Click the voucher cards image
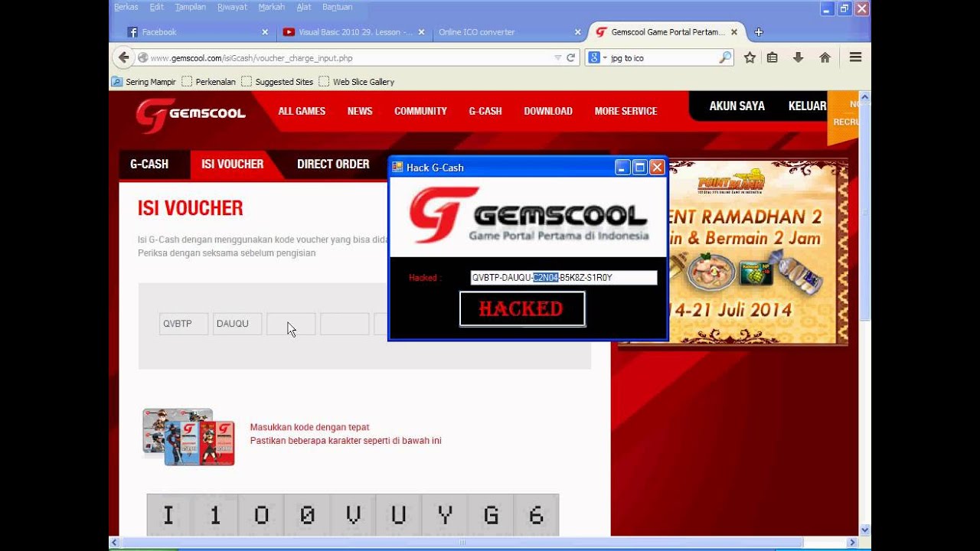 [x=188, y=437]
